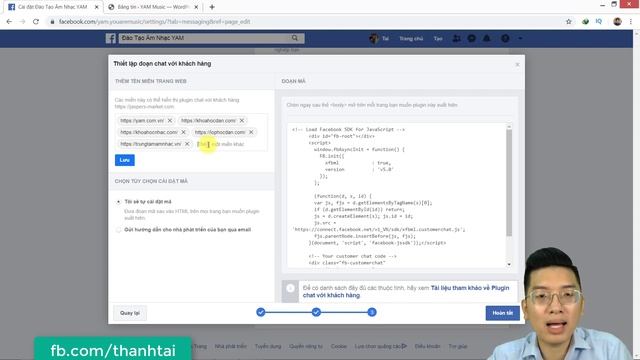
Task: Bookmark this page with star icon
Action: pos(569,22)
